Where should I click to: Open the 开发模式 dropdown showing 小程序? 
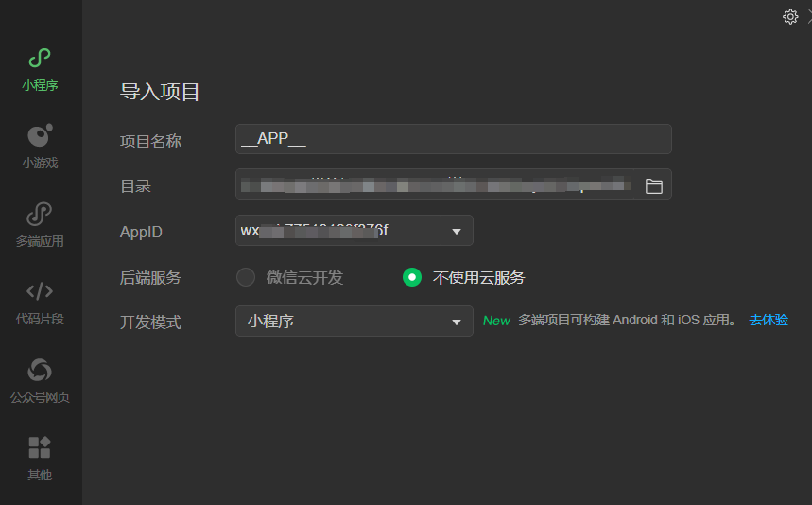click(x=354, y=322)
